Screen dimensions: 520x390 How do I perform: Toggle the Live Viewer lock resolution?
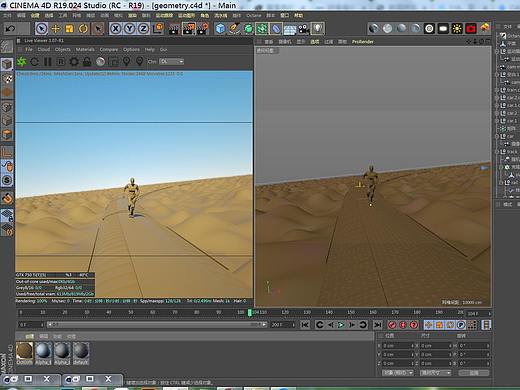[x=87, y=62]
